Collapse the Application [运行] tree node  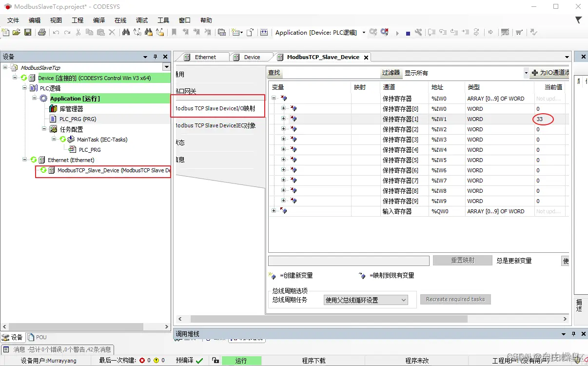35,98
